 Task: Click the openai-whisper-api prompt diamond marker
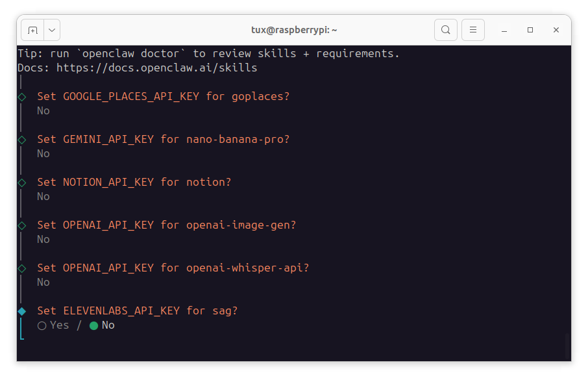point(22,268)
